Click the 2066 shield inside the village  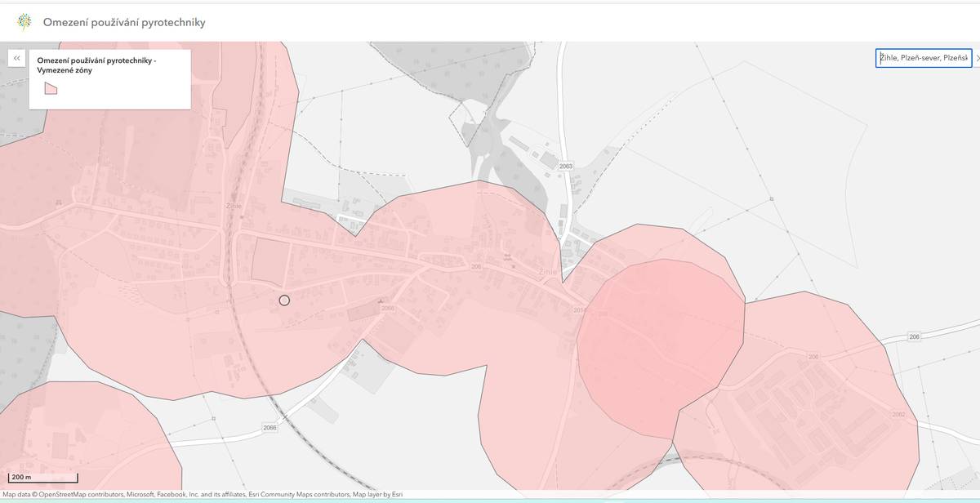387,309
